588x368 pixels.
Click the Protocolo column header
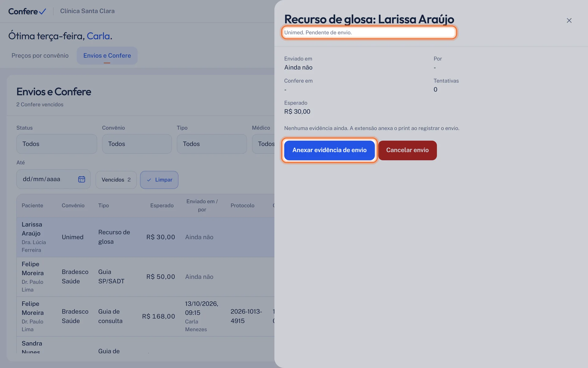242,205
